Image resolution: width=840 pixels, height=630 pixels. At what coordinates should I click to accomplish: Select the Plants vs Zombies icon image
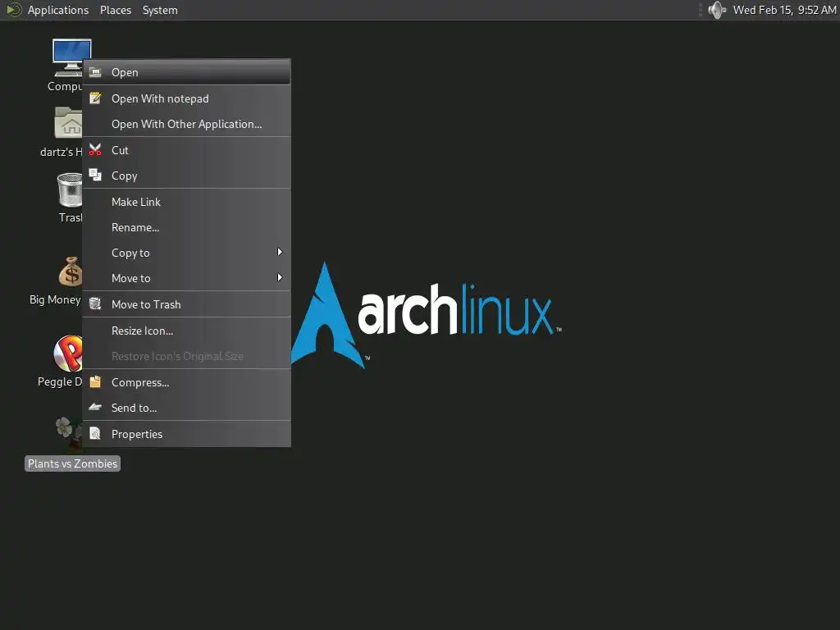tap(69, 433)
